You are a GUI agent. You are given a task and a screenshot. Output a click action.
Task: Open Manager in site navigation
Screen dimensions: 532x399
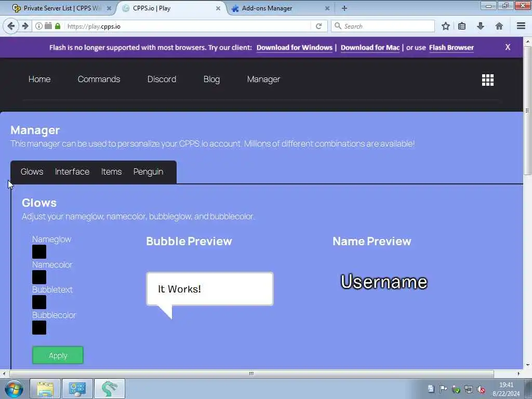tap(263, 79)
